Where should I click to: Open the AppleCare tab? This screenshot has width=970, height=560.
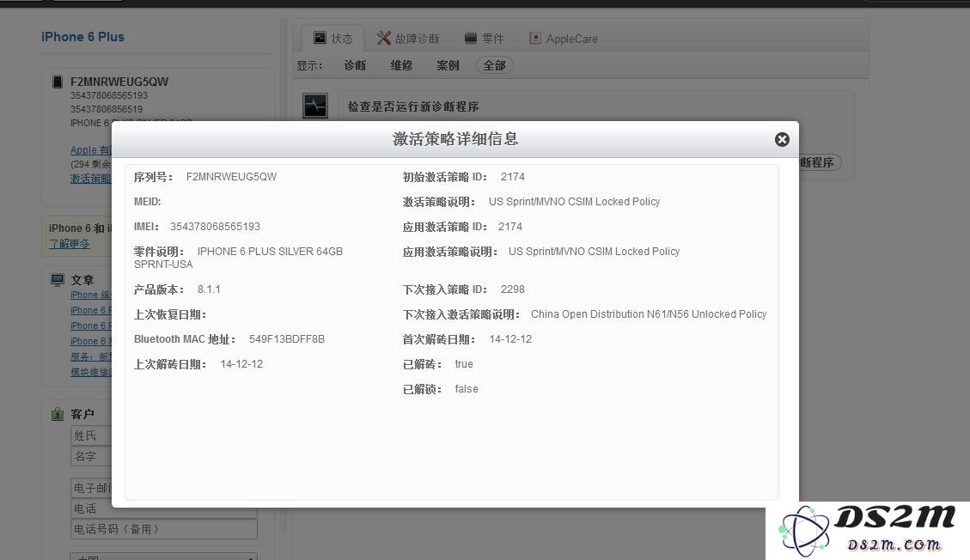click(x=564, y=39)
